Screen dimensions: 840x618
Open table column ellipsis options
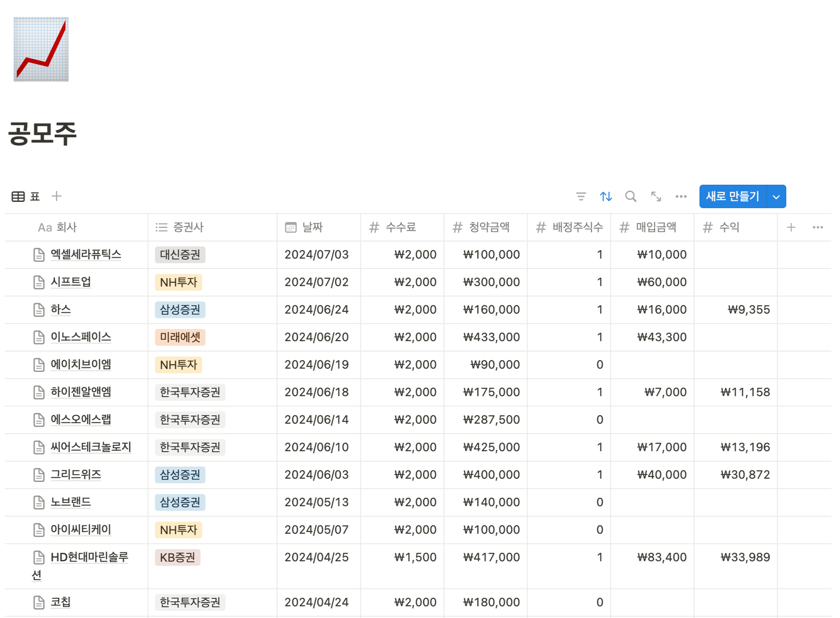pos(818,227)
